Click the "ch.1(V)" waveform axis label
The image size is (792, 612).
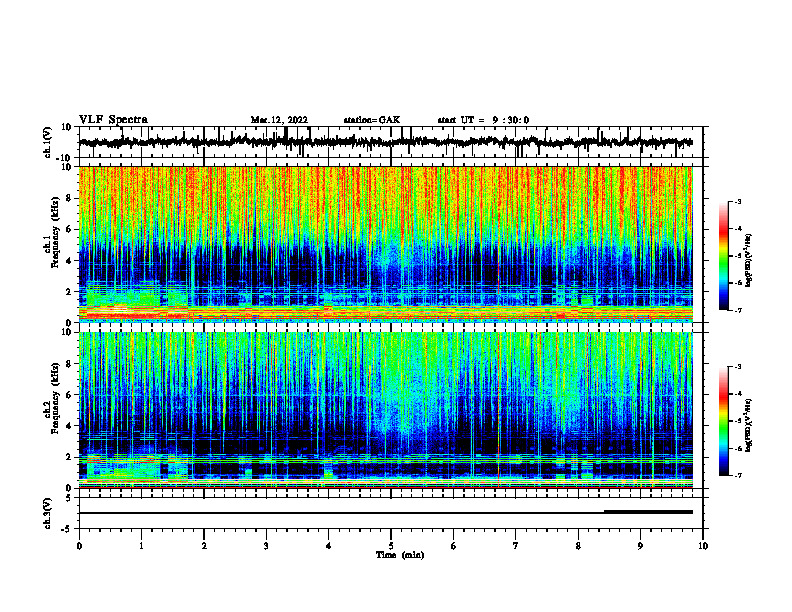click(x=48, y=142)
